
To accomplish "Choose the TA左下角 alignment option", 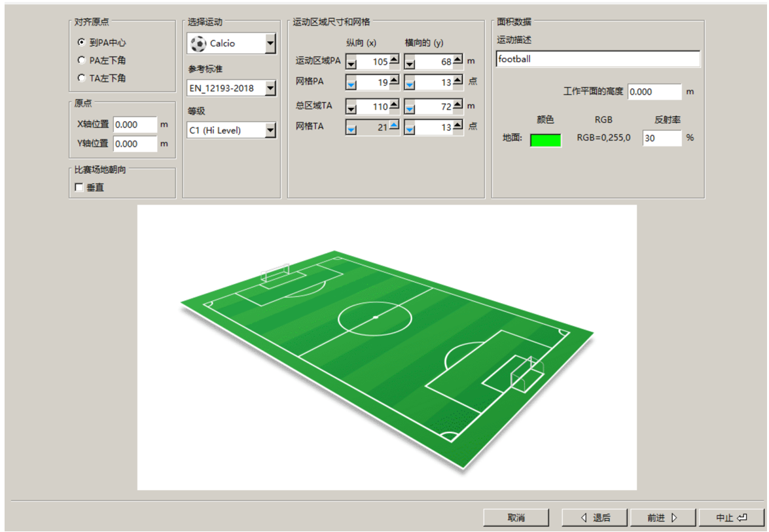I will coord(81,78).
